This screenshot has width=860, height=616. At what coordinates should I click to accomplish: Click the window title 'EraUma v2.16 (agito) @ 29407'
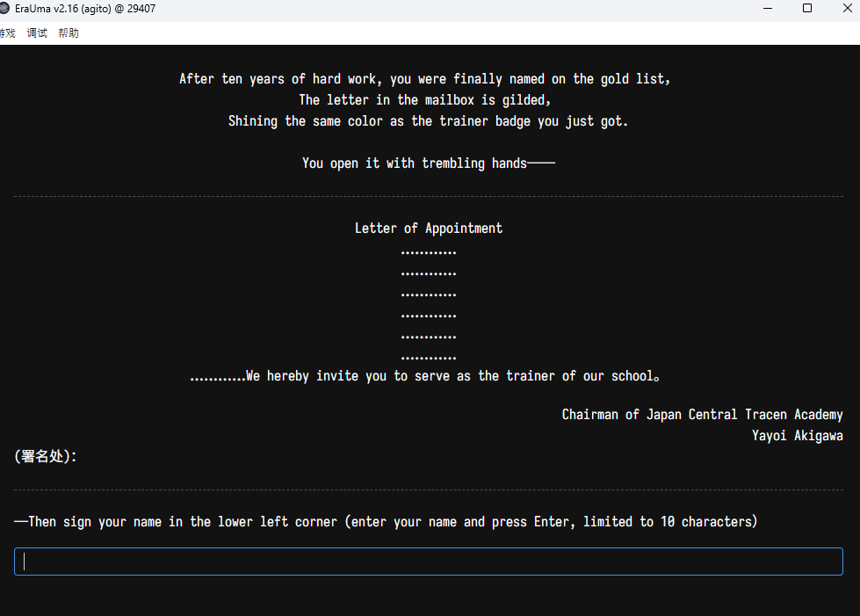click(85, 9)
